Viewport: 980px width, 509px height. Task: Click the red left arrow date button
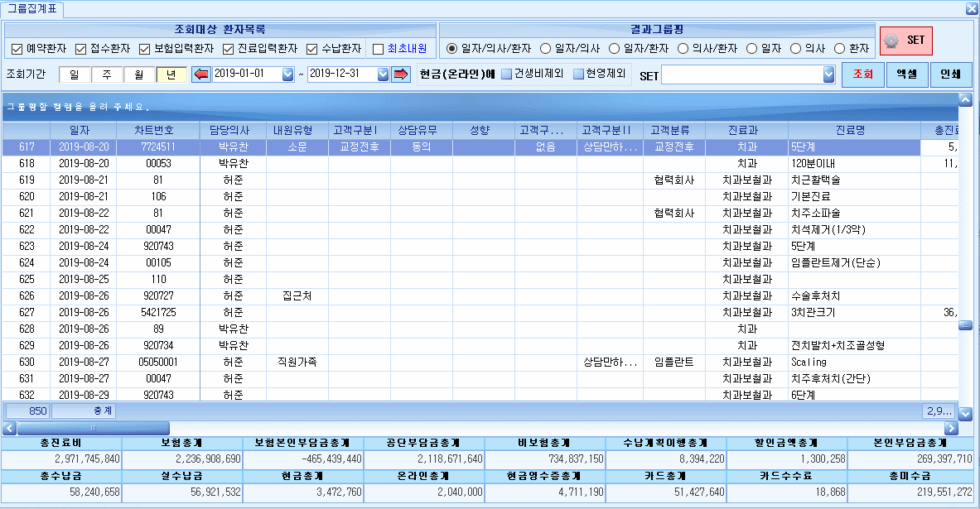200,74
